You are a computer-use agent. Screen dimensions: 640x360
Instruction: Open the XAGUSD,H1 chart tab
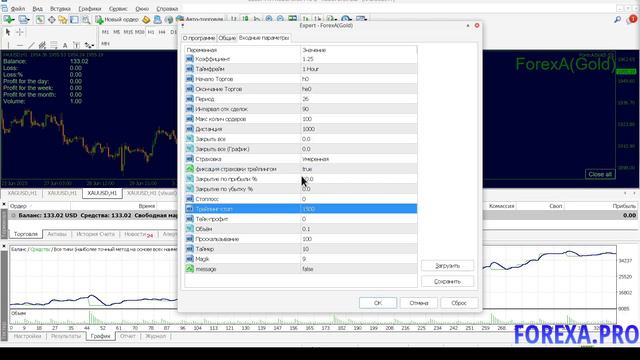[x=22, y=193]
